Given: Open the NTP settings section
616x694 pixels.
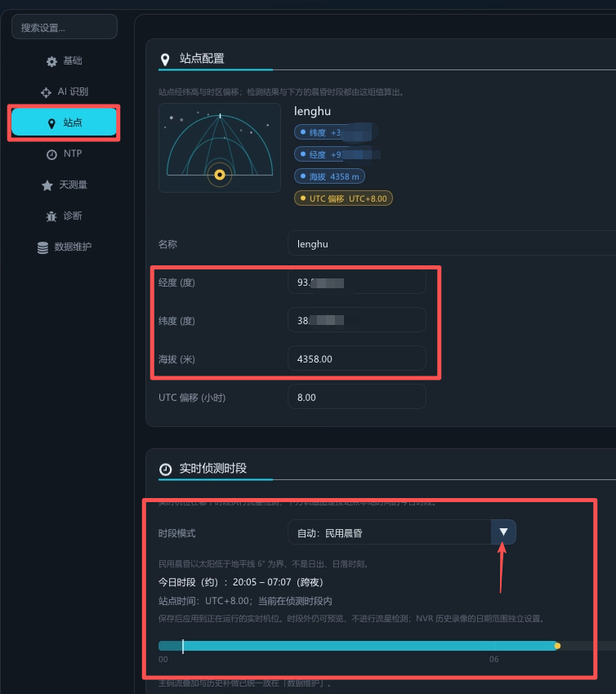Looking at the screenshot, I should click(65, 153).
